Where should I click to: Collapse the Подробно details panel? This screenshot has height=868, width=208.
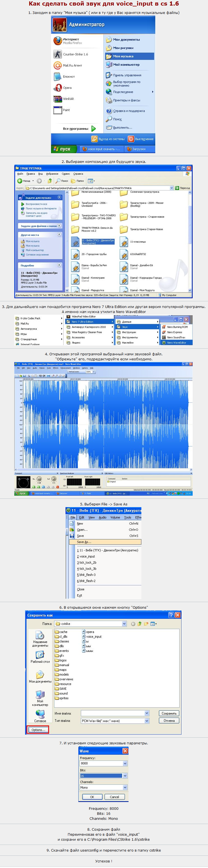click(x=59, y=265)
